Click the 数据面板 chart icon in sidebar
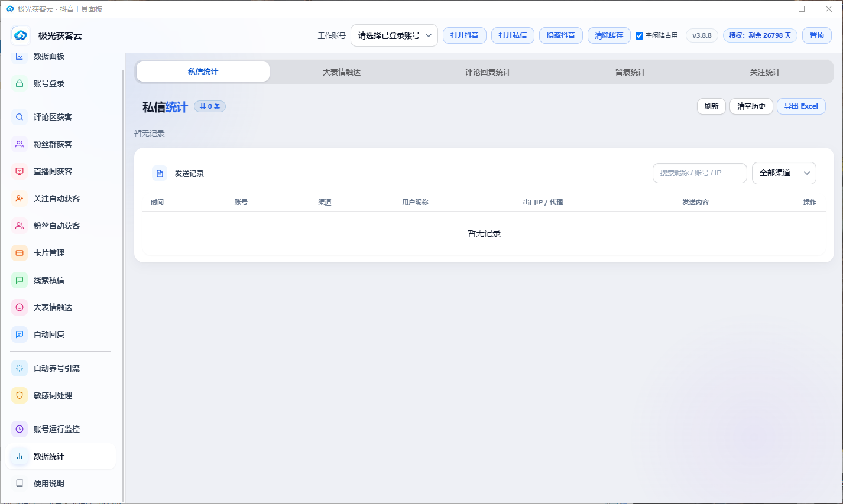This screenshot has height=504, width=843. pos(20,57)
